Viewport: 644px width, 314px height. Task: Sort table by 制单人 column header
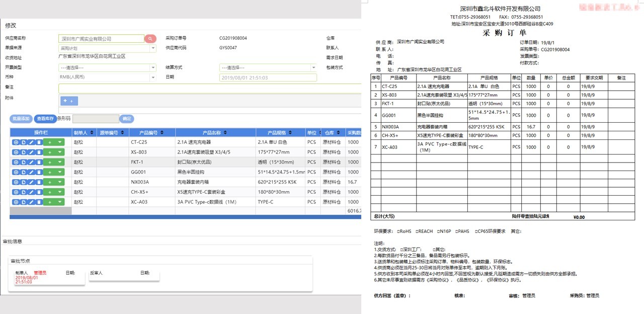point(84,133)
